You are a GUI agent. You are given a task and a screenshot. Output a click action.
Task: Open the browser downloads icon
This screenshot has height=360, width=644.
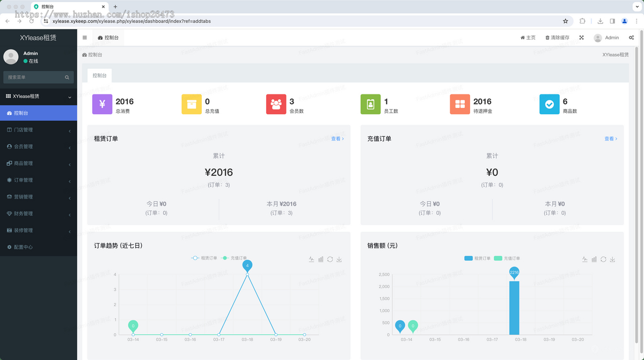coord(601,21)
